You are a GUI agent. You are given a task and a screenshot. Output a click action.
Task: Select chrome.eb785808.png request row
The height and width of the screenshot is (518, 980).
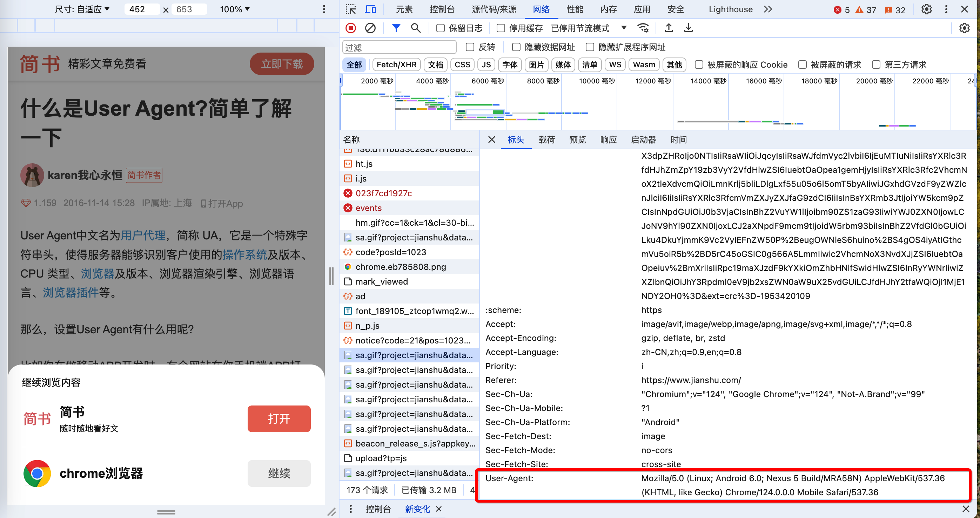point(409,267)
